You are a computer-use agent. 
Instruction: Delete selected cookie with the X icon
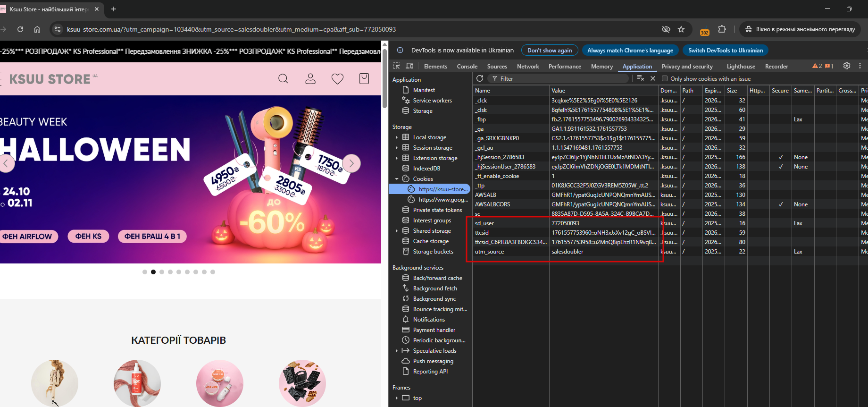tap(653, 78)
